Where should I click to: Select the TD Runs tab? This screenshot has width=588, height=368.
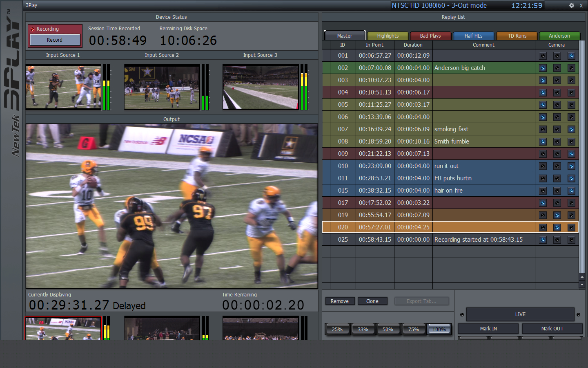pos(517,36)
